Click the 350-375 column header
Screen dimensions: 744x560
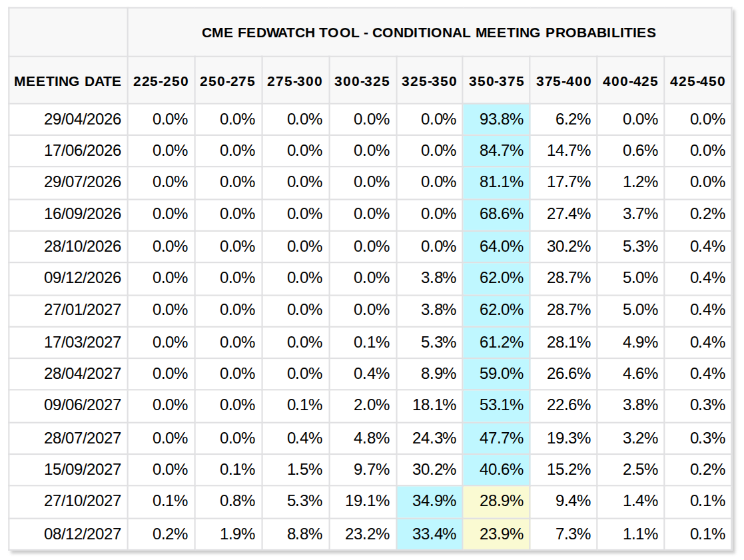tap(496, 82)
